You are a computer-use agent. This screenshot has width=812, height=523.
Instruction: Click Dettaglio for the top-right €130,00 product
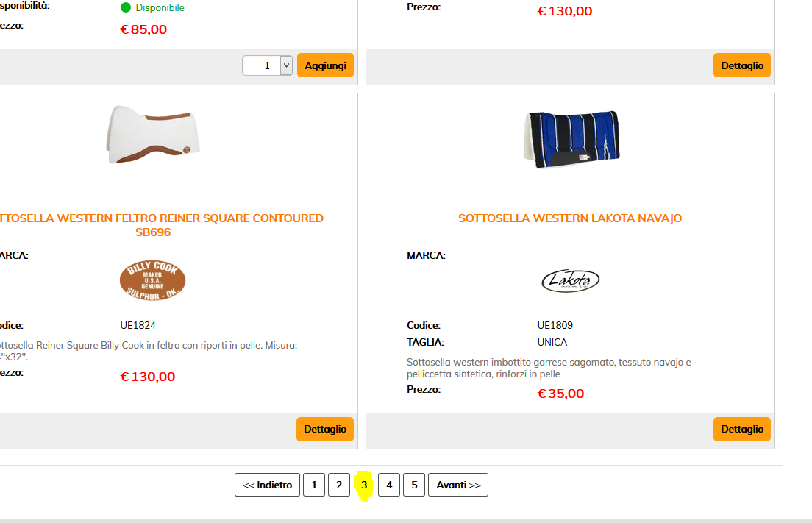click(x=741, y=65)
